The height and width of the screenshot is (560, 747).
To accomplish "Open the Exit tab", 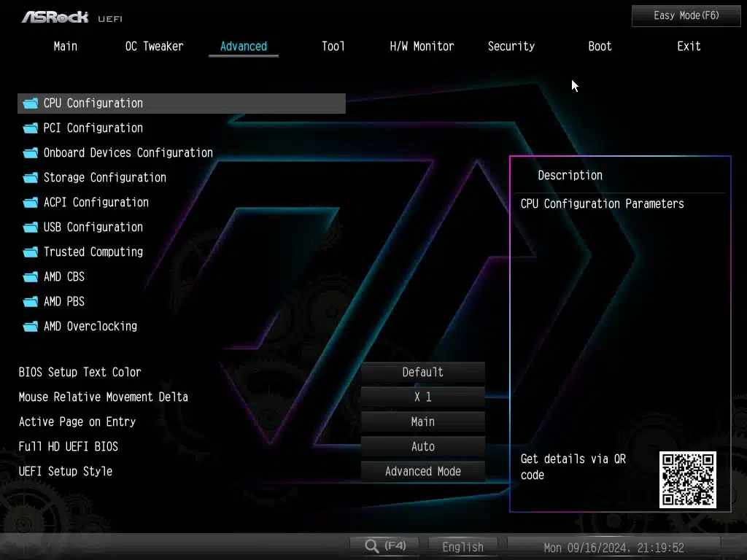I will 689,46.
